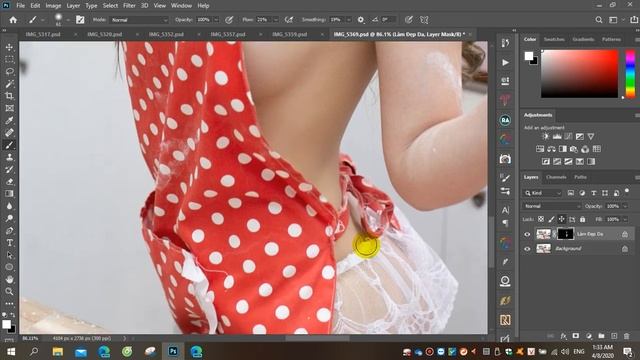The width and height of the screenshot is (640, 360).
Task: Switch to the Channels tab
Action: pyautogui.click(x=556, y=177)
